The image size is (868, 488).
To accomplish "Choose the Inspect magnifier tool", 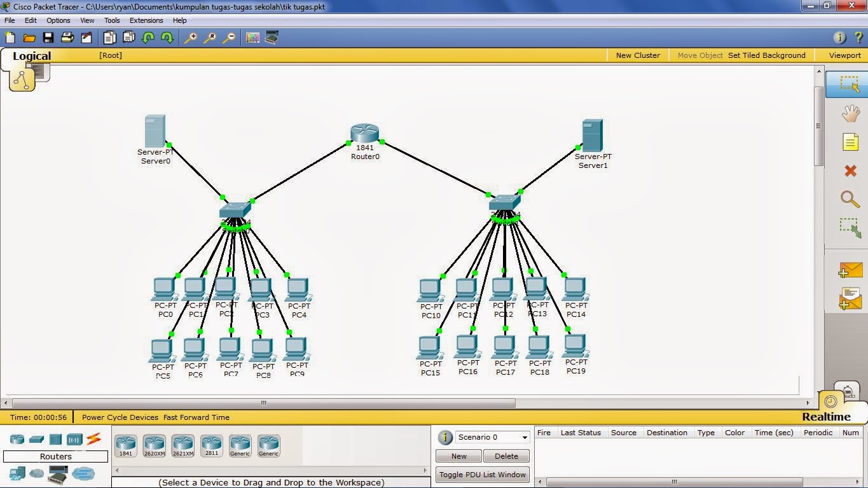I will 850,199.
